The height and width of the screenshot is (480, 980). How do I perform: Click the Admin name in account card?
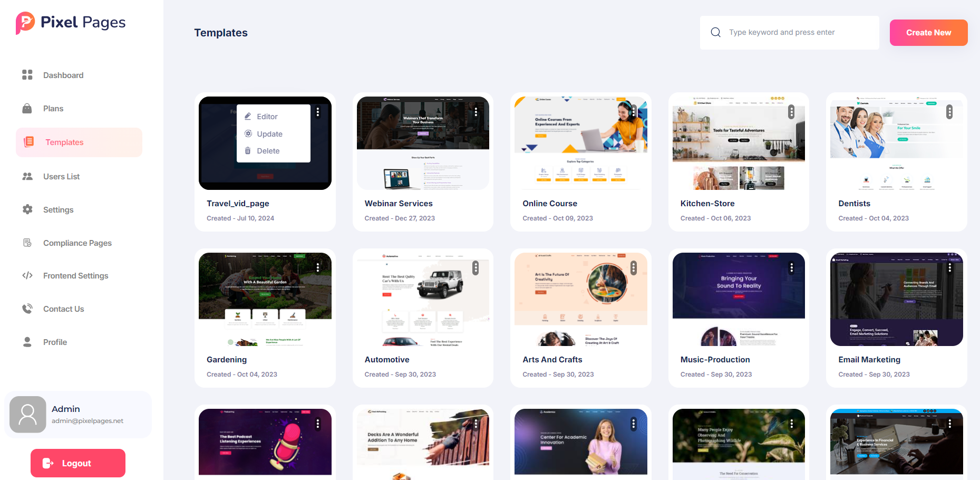(66, 409)
